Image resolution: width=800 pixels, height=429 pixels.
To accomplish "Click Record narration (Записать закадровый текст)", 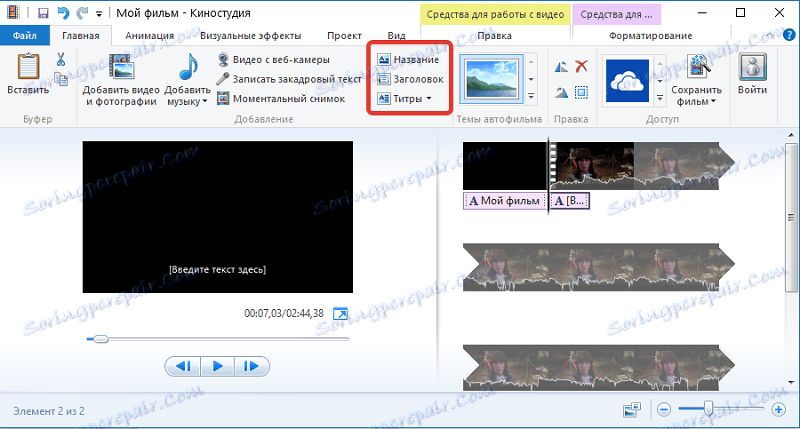I will pos(289,79).
